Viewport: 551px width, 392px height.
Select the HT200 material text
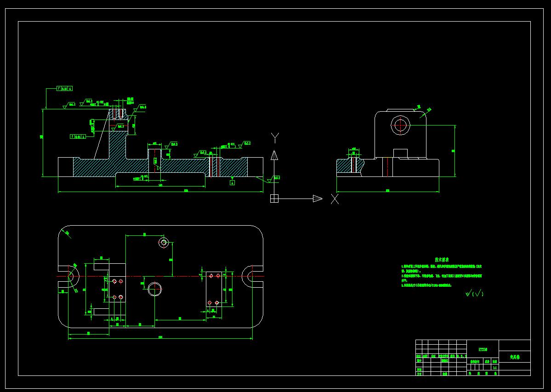point(483,350)
